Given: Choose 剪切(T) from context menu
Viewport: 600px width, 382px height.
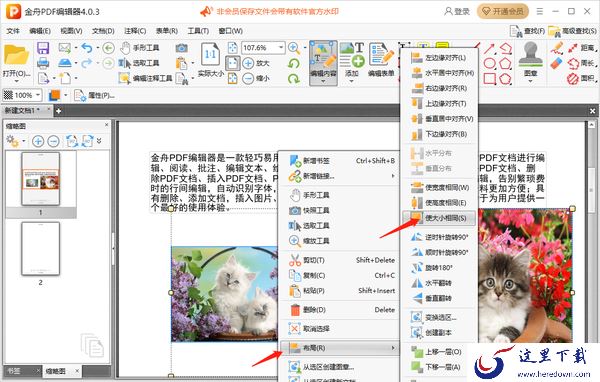Looking at the screenshot, I should [340, 260].
